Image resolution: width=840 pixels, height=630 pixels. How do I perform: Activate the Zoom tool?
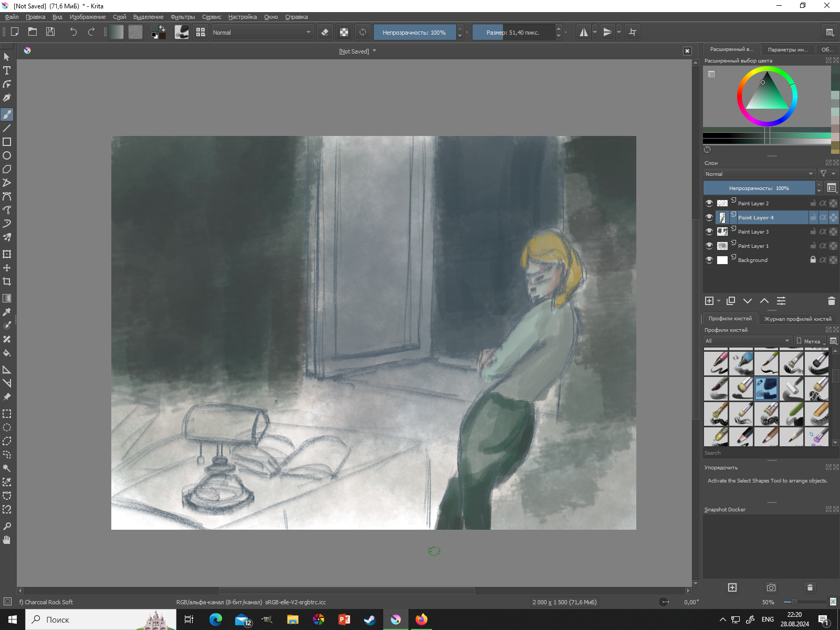pyautogui.click(x=7, y=526)
